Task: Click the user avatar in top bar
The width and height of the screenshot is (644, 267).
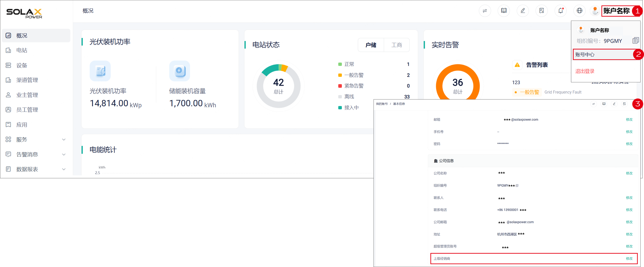Action: pos(595,11)
